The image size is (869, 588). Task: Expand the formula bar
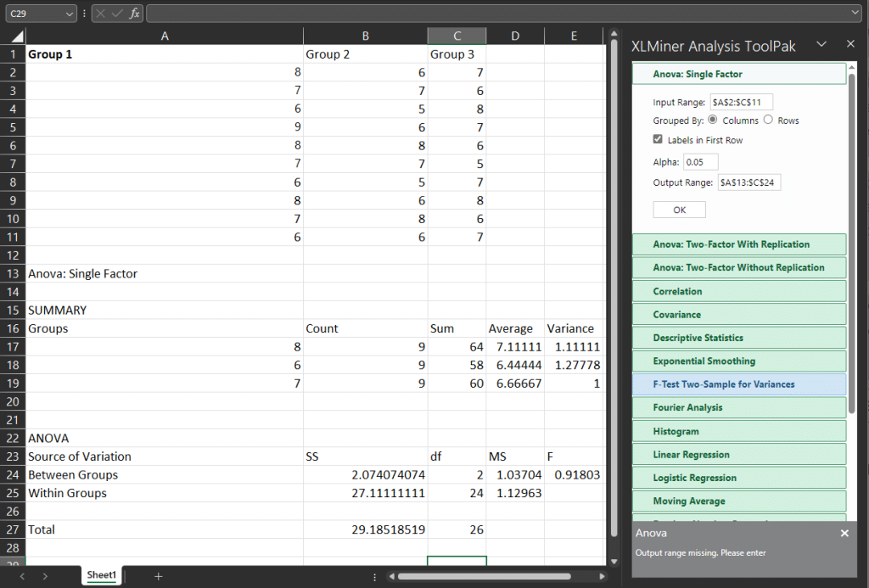click(855, 13)
